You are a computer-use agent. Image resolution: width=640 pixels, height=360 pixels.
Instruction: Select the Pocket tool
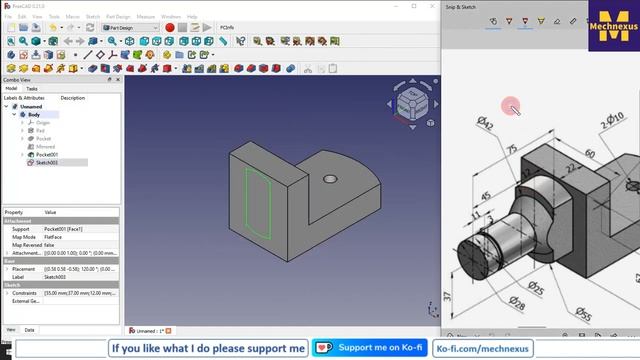coord(93,69)
